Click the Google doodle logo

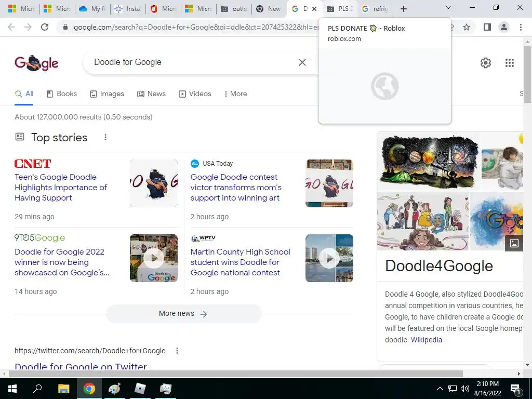pyautogui.click(x=36, y=63)
